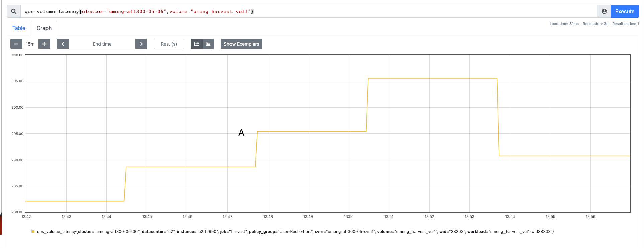
Task: Click the End time input field
Action: (x=102, y=44)
